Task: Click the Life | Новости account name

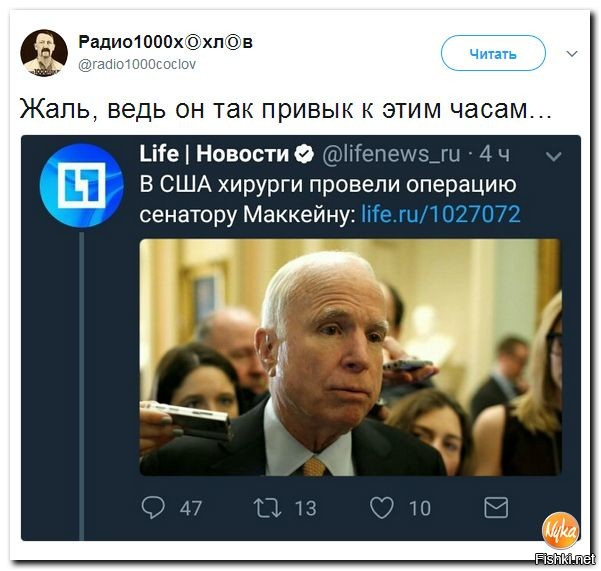Action: point(214,154)
